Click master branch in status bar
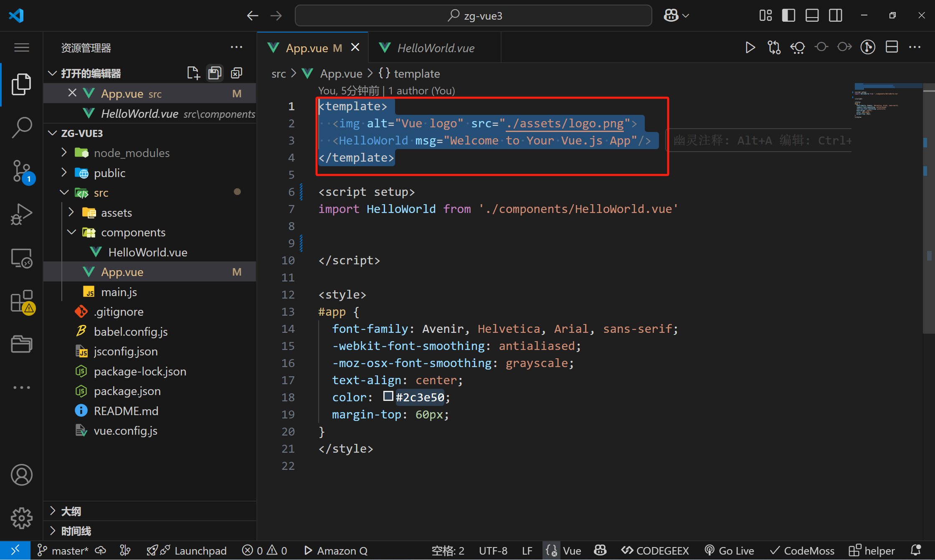The width and height of the screenshot is (935, 560). (63, 550)
